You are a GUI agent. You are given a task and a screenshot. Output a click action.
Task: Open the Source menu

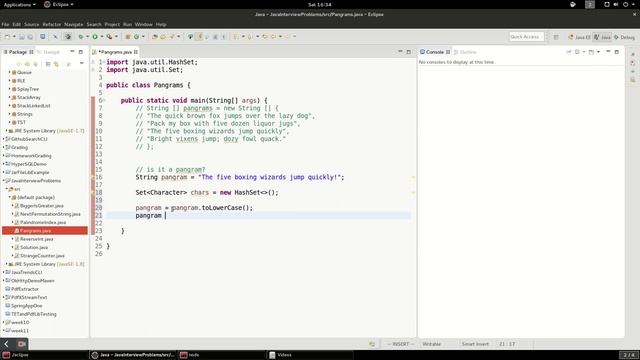tap(31, 24)
